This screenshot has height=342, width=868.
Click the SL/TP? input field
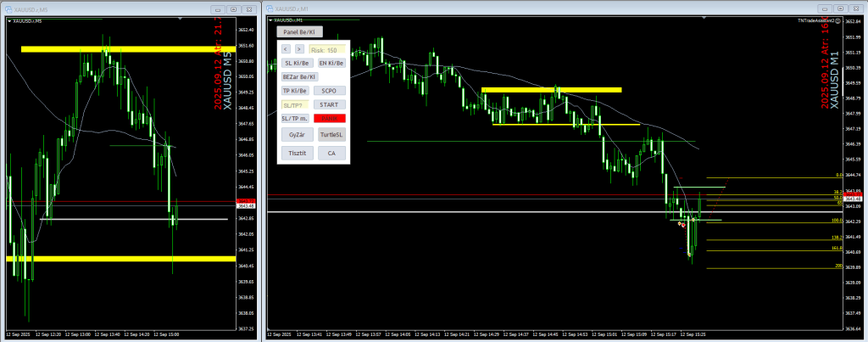tap(296, 104)
